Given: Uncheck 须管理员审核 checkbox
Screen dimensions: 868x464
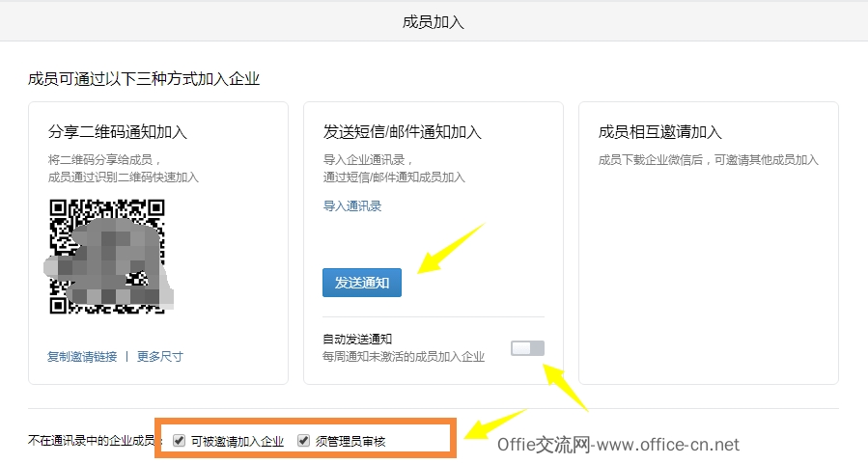Looking at the screenshot, I should (x=303, y=440).
